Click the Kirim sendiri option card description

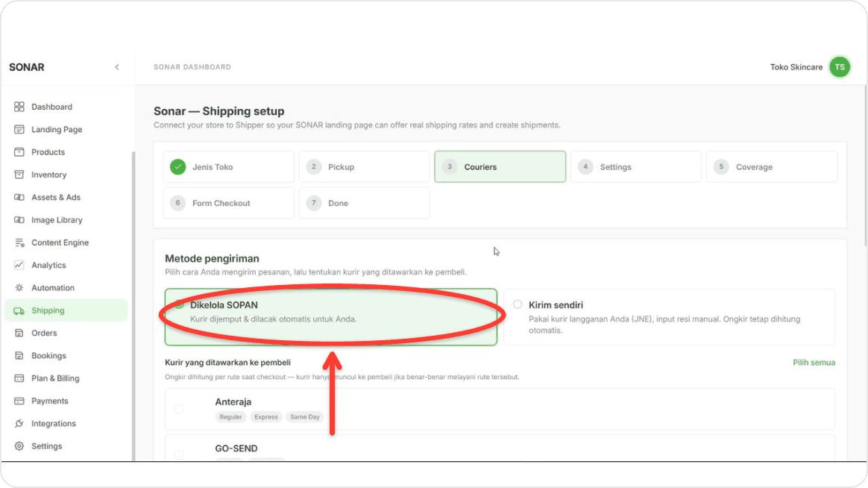pos(664,325)
